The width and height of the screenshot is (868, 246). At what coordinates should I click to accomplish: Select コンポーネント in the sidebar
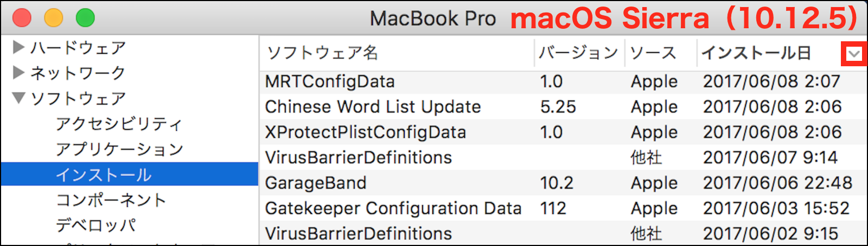pos(111,200)
